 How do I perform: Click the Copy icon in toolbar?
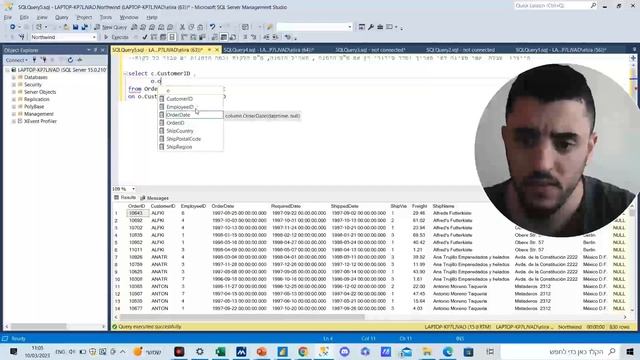click(x=191, y=27)
